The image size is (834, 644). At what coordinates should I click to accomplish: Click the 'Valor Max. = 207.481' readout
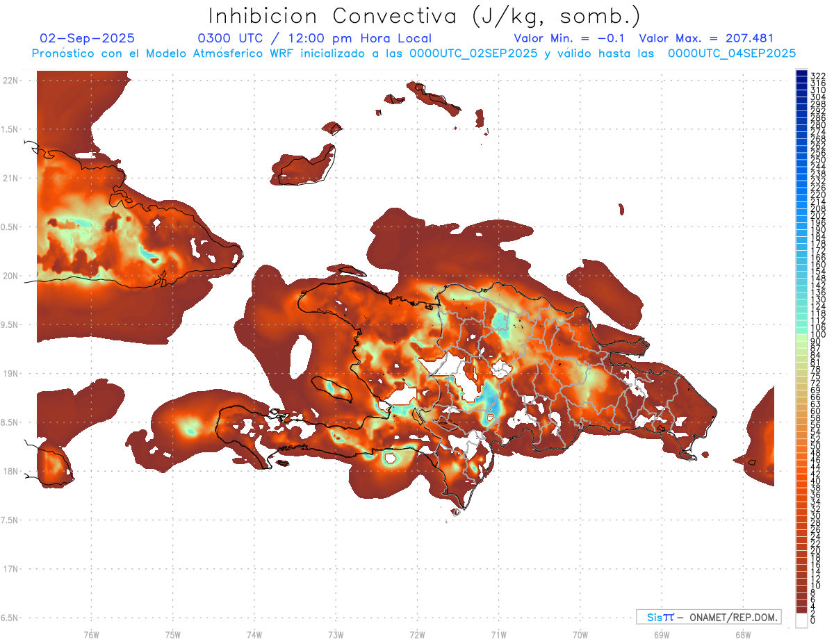point(706,38)
